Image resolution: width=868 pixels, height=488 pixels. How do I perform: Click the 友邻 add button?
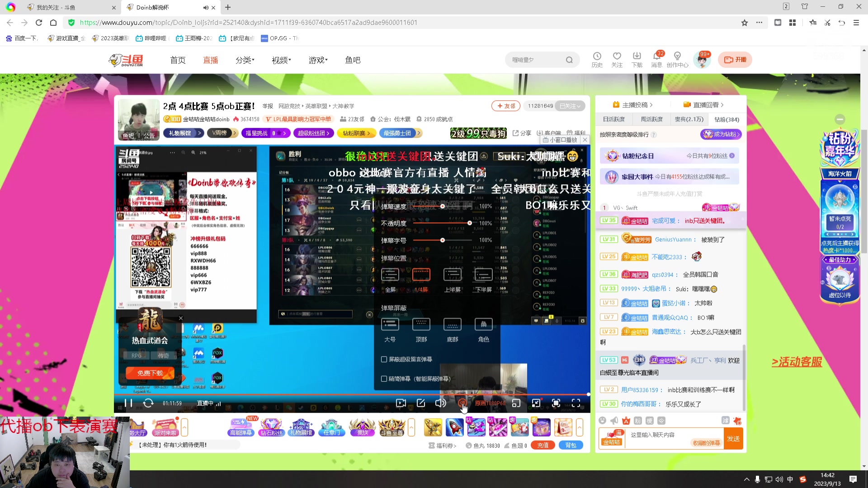click(x=506, y=106)
